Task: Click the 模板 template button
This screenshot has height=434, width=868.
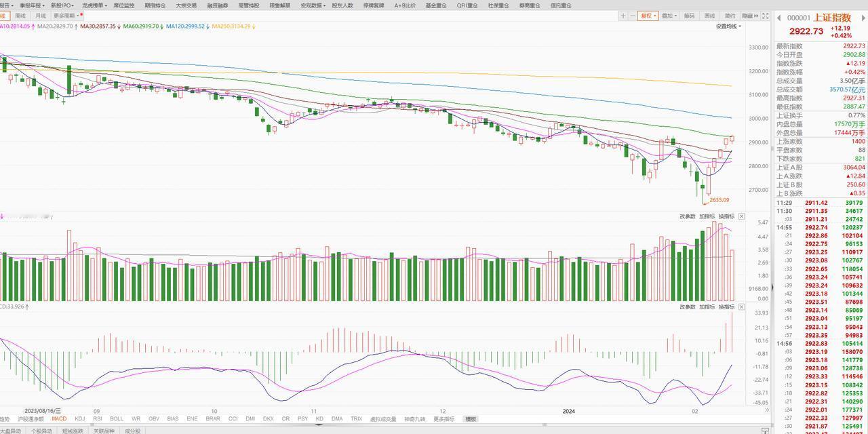Action: (471, 419)
